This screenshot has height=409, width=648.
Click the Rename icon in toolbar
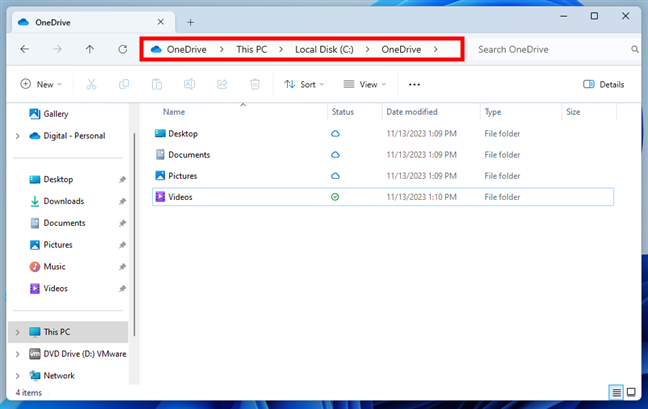pyautogui.click(x=189, y=84)
